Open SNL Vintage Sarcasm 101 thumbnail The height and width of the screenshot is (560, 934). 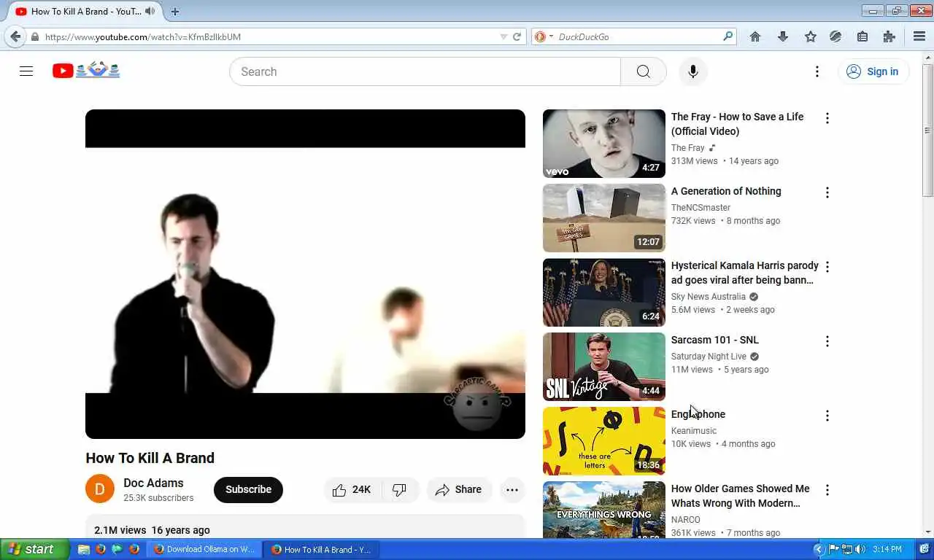pyautogui.click(x=604, y=367)
